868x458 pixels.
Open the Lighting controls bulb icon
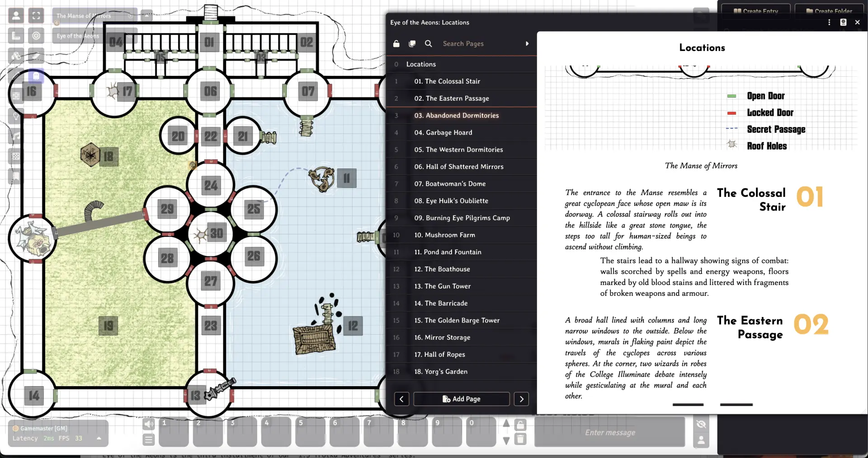tap(16, 116)
